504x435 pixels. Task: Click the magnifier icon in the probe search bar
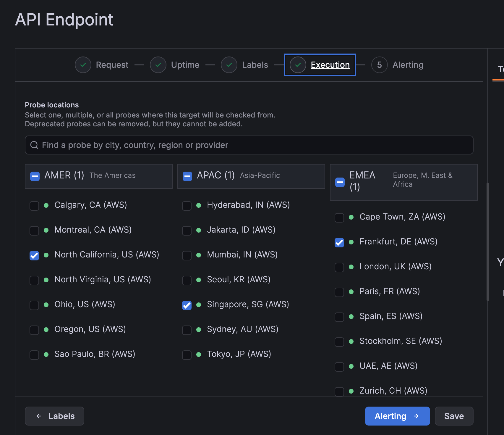coord(35,145)
